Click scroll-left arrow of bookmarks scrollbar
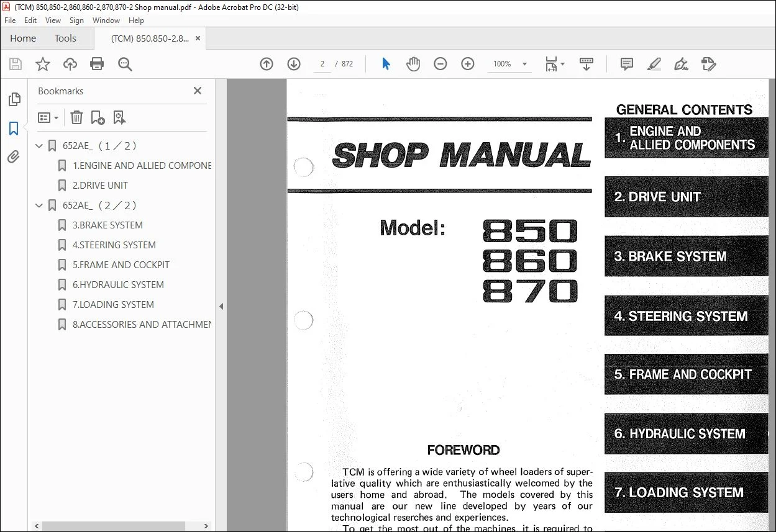 pos(37,526)
